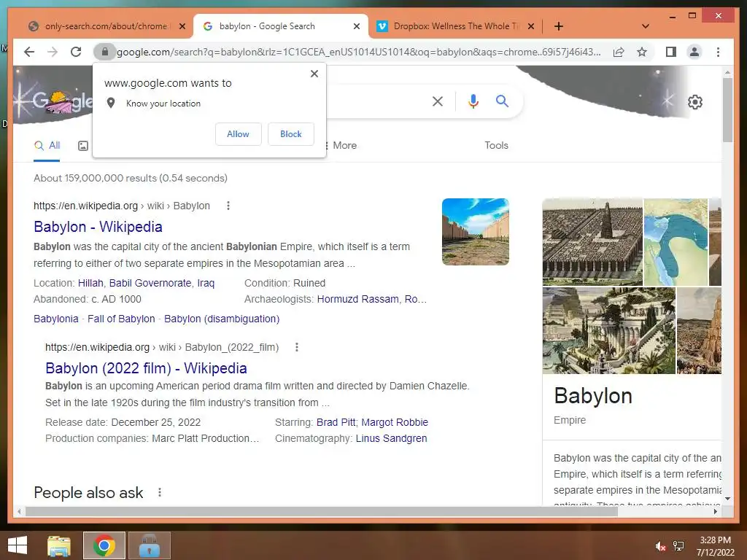The width and height of the screenshot is (747, 560).
Task: Start voice search with the microphone icon
Action: point(473,101)
